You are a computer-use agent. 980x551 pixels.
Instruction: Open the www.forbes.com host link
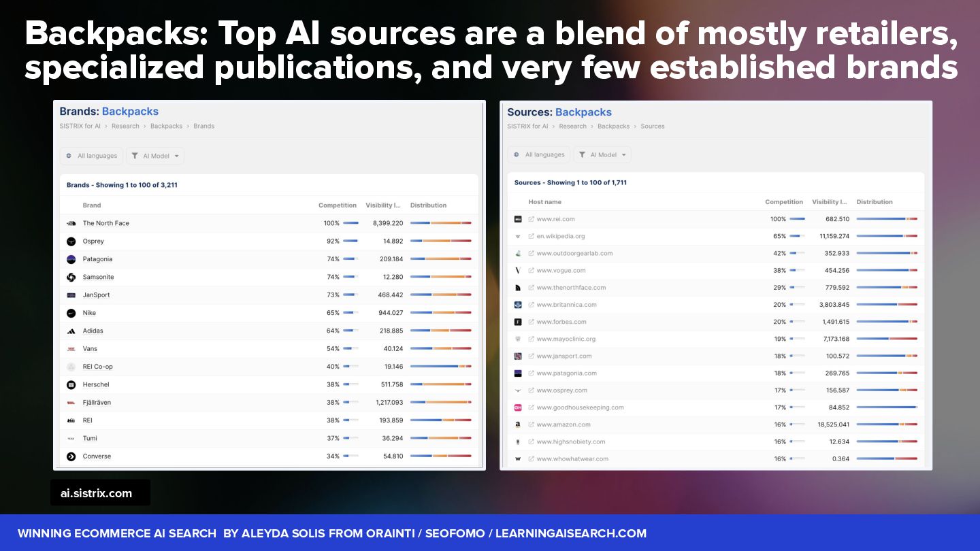(x=561, y=322)
